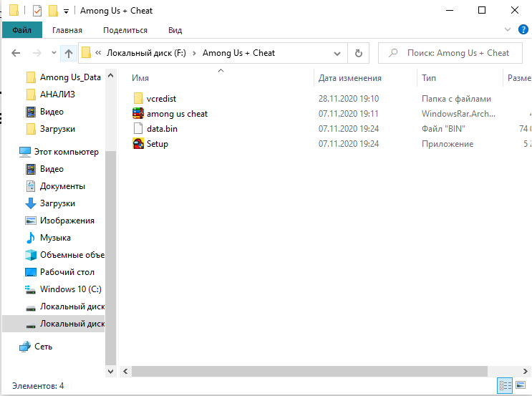Open Изображения in navigation pane

point(59,221)
